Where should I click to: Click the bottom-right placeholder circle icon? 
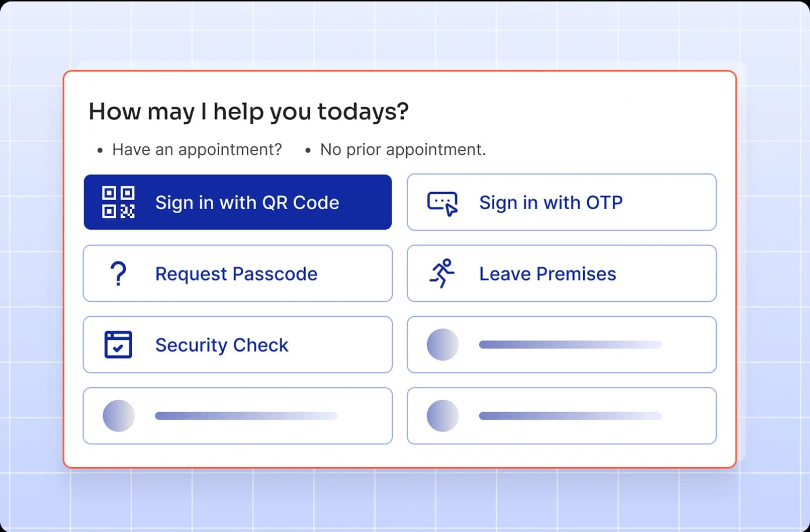(x=442, y=416)
